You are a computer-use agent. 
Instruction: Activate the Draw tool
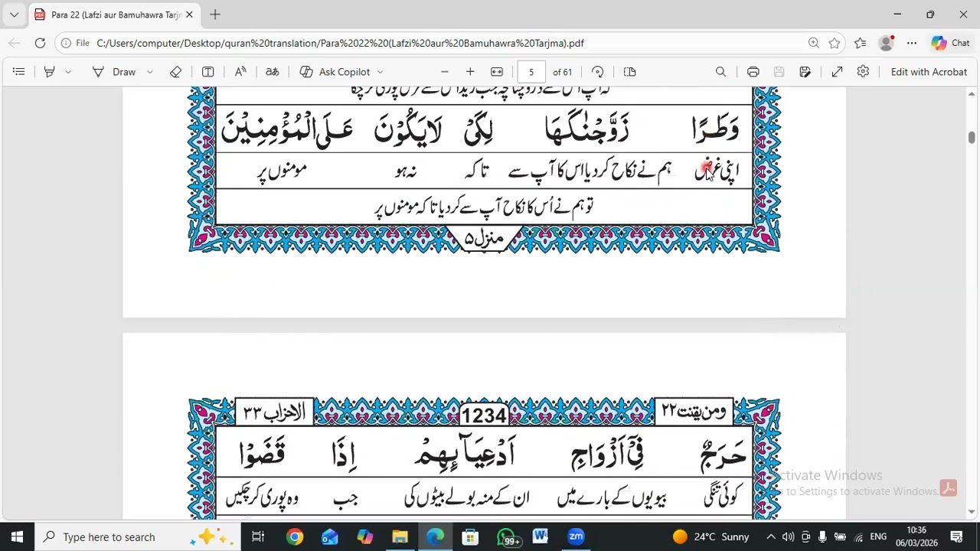[114, 72]
